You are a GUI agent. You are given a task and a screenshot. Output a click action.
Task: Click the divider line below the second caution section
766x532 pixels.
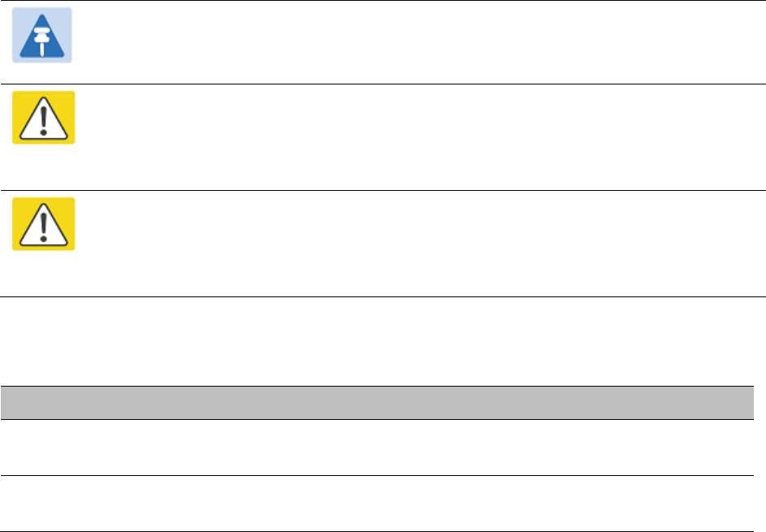point(383,296)
